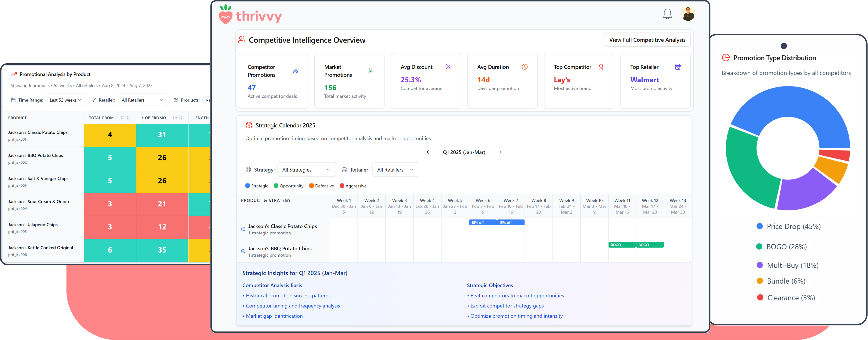
Task: Sort by # OF PROMO column arrows
Action: coord(181,118)
